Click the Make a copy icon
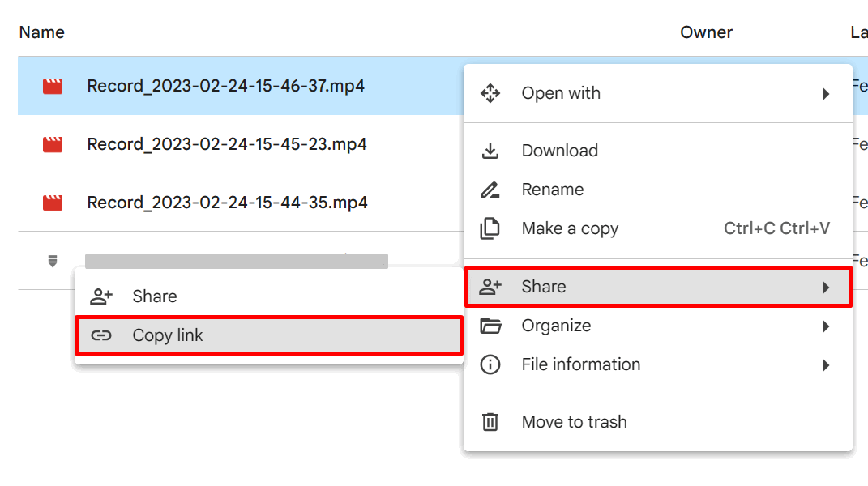The height and width of the screenshot is (486, 868). [490, 228]
